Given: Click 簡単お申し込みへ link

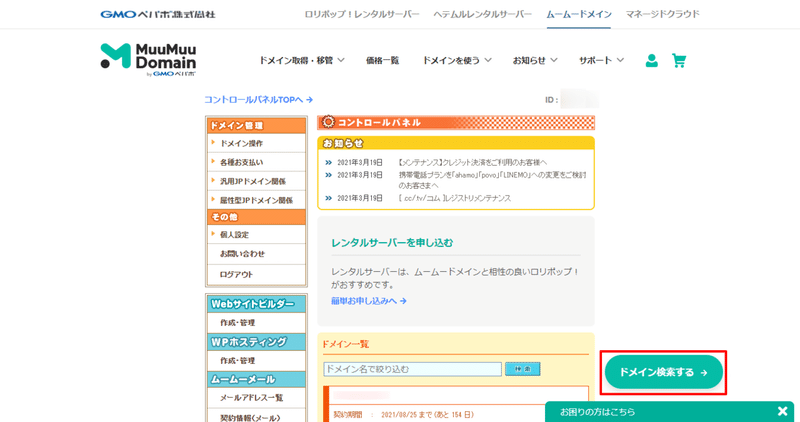Looking at the screenshot, I should [x=369, y=301].
